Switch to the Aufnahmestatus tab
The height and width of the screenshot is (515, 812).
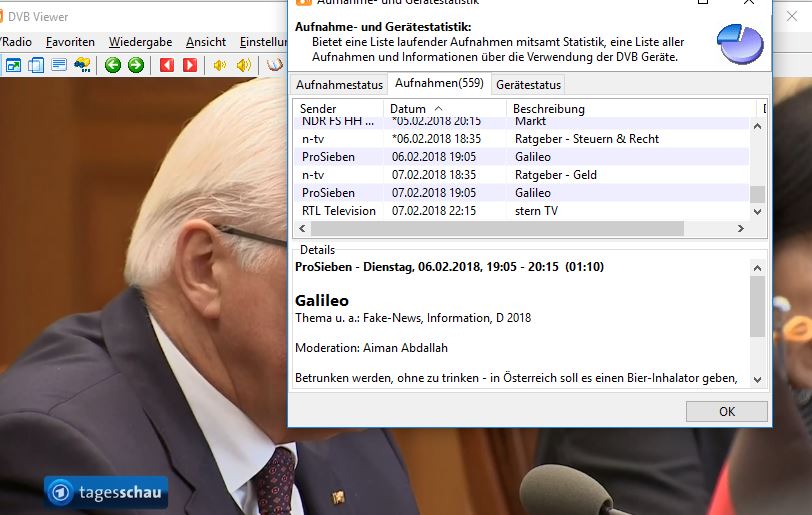[x=339, y=85]
